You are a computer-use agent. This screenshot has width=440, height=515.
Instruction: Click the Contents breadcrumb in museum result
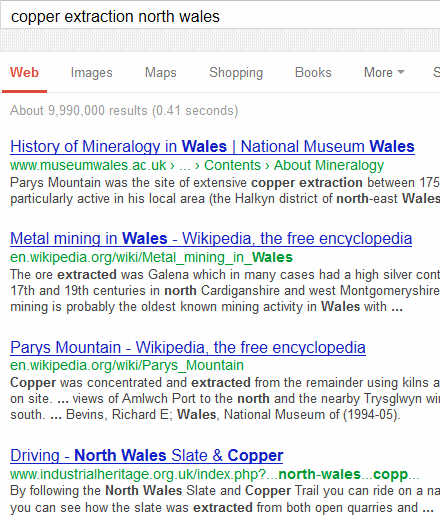pos(232,165)
